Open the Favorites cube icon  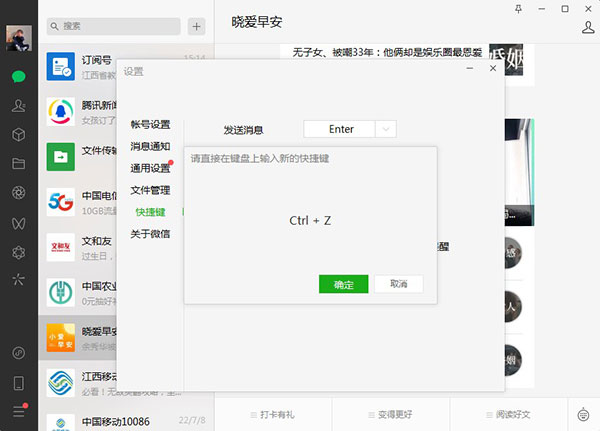click(x=18, y=134)
